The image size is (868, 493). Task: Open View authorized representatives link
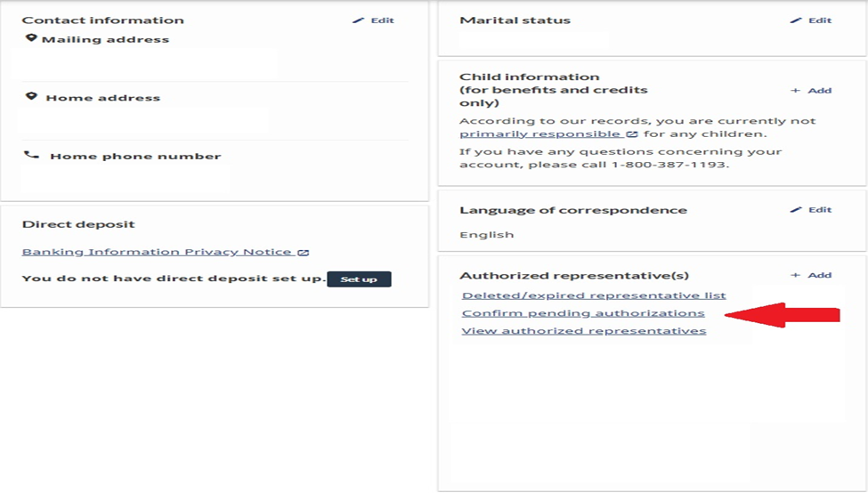[584, 331]
